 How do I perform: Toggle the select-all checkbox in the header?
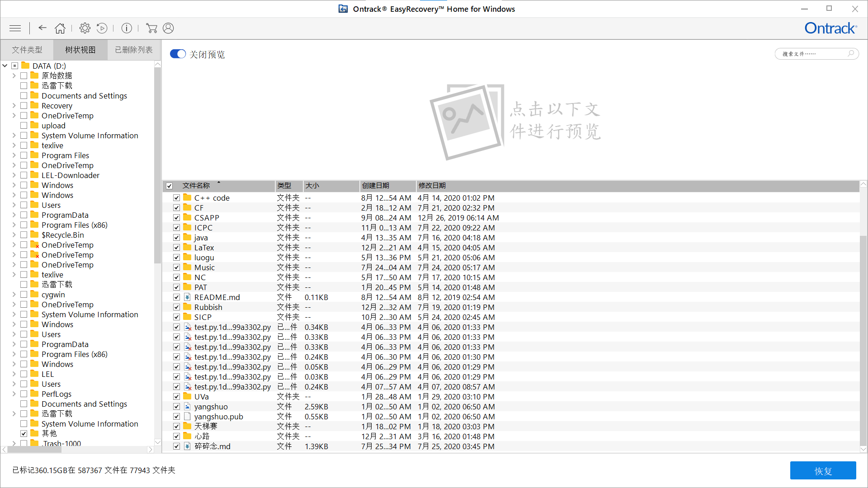coord(170,186)
